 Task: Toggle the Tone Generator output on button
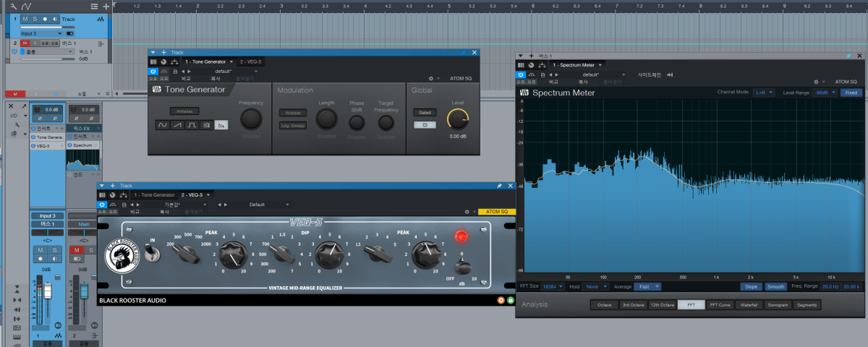(425, 125)
